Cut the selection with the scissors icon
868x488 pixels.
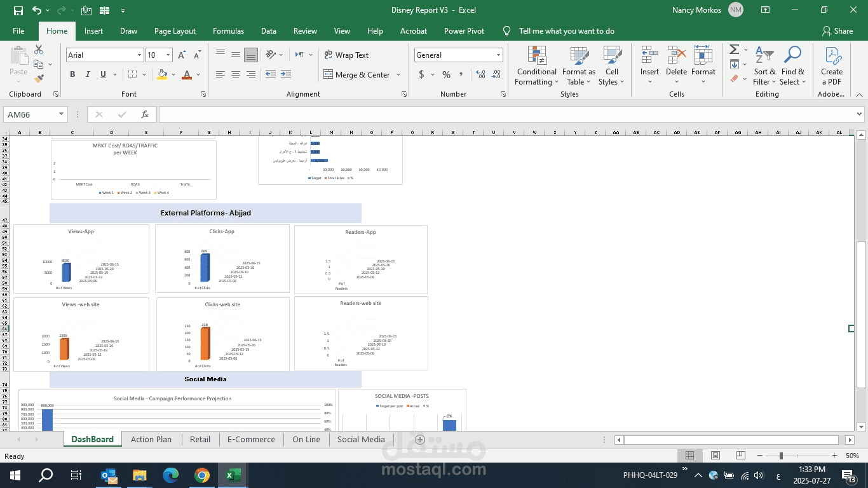pos(39,50)
